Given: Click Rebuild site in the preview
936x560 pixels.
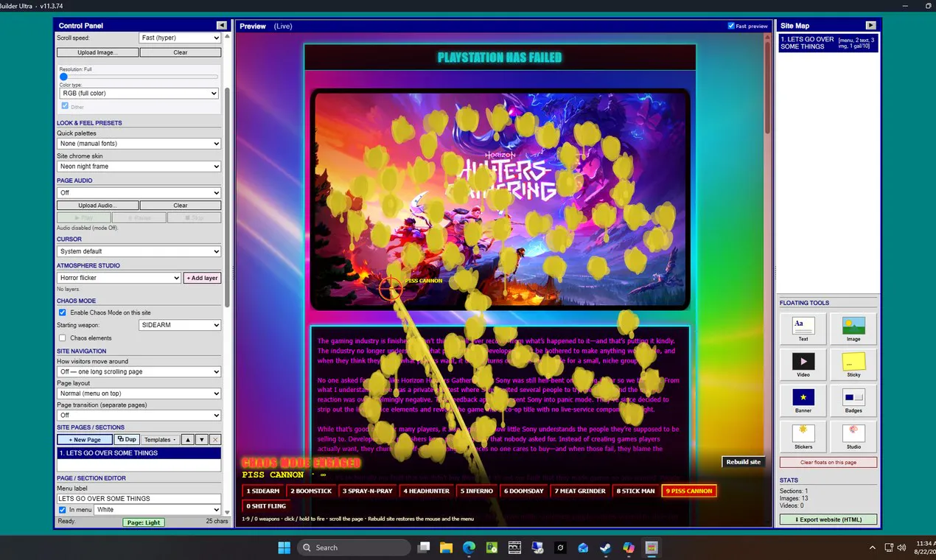Looking at the screenshot, I should coord(743,462).
